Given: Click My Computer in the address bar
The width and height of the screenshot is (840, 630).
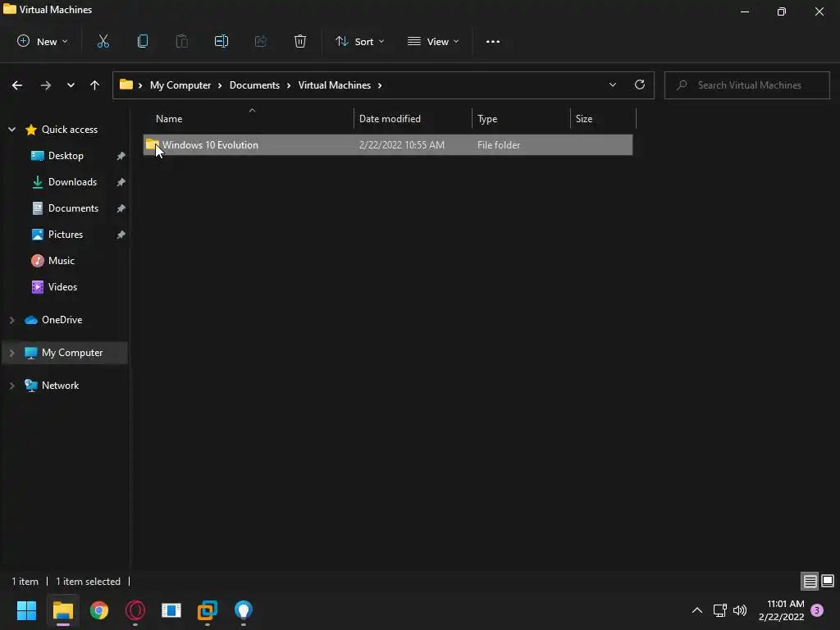Looking at the screenshot, I should tap(180, 85).
